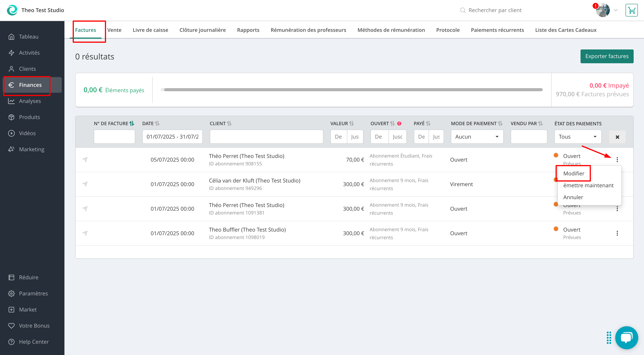Switch to the Livre de caisse tab

pyautogui.click(x=150, y=30)
